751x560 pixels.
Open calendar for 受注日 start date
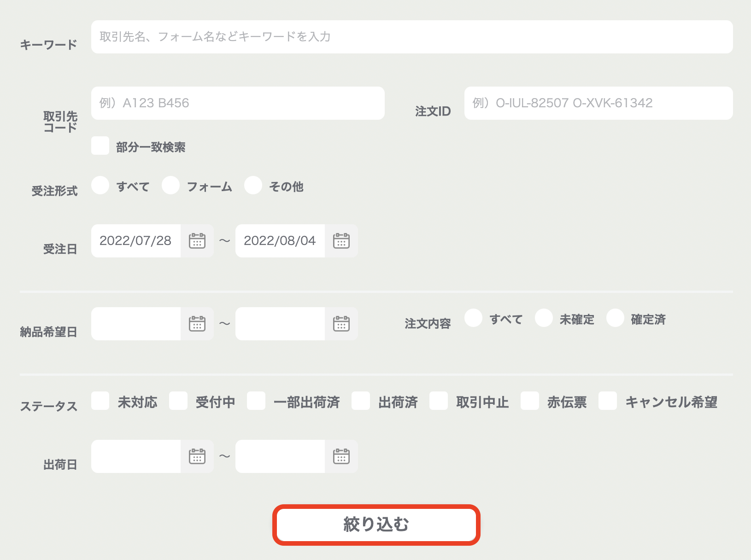(197, 241)
